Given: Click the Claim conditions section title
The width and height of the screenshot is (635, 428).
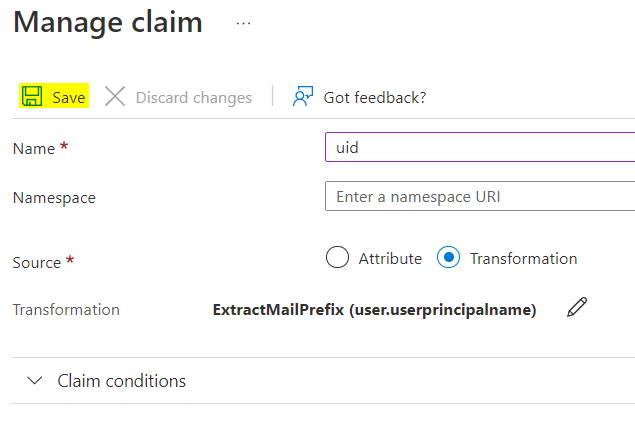Looking at the screenshot, I should (x=121, y=381).
